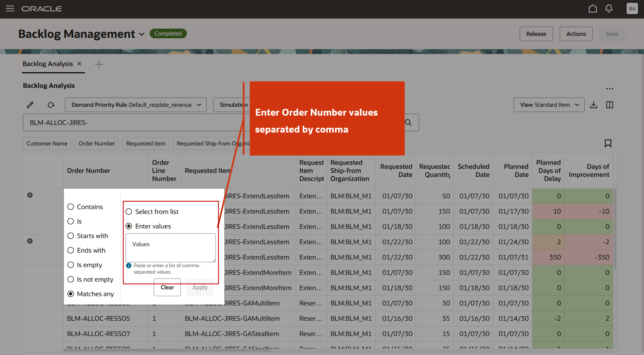Click the pencil edit icon
The height and width of the screenshot is (355, 644).
[x=30, y=105]
